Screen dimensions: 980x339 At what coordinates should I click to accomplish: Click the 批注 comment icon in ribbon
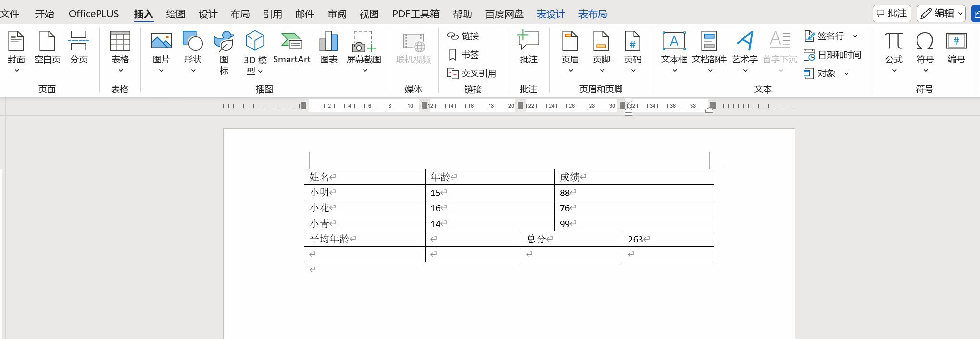click(x=528, y=47)
